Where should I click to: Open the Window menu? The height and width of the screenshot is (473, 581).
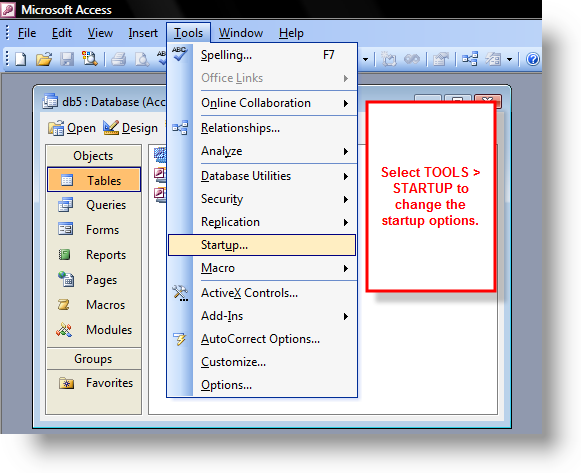(x=240, y=33)
